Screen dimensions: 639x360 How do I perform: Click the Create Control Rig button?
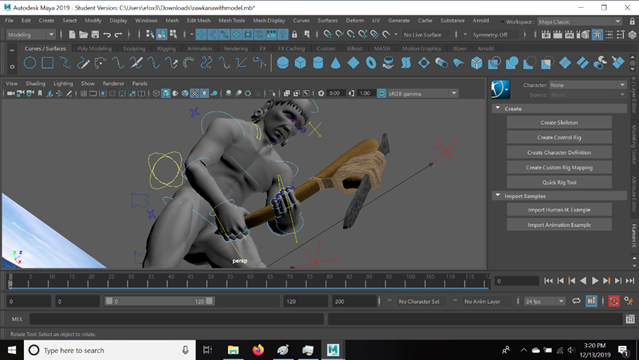tap(559, 137)
